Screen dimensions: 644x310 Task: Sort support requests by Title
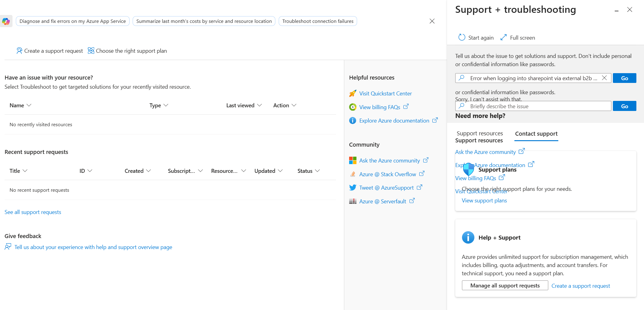tap(19, 171)
